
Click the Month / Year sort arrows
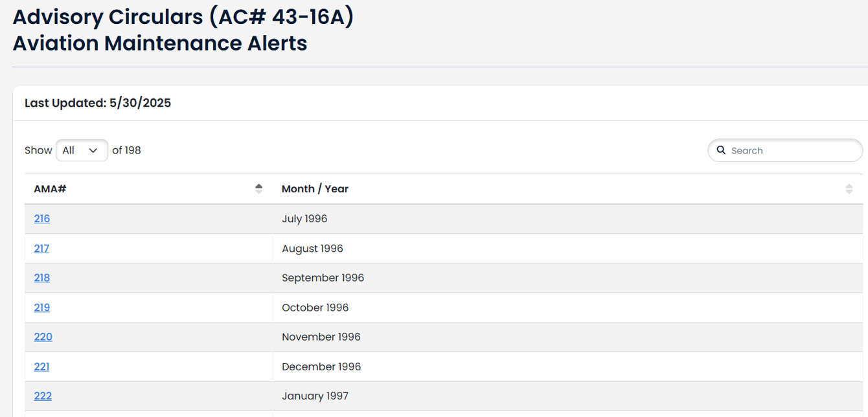(x=849, y=189)
